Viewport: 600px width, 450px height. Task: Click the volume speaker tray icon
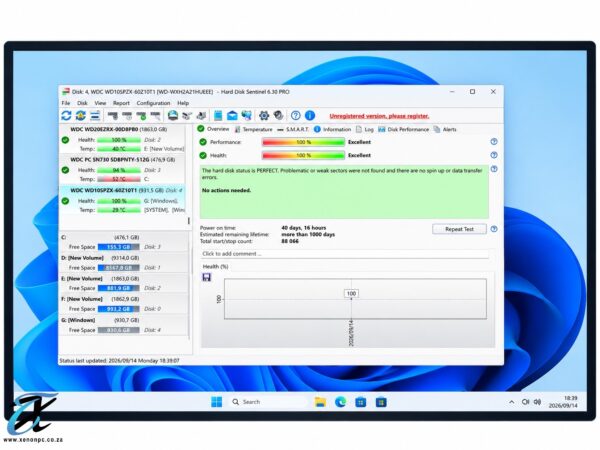pos(538,402)
